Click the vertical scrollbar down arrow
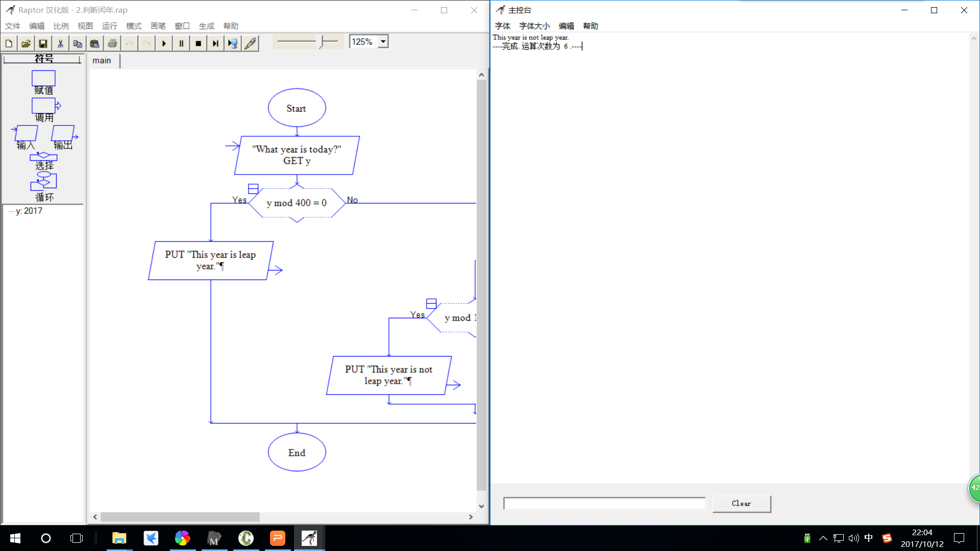The image size is (980, 551). 481,506
